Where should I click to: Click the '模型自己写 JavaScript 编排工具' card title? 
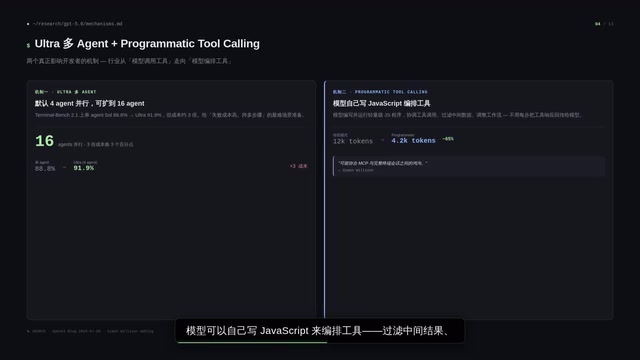coord(381,104)
